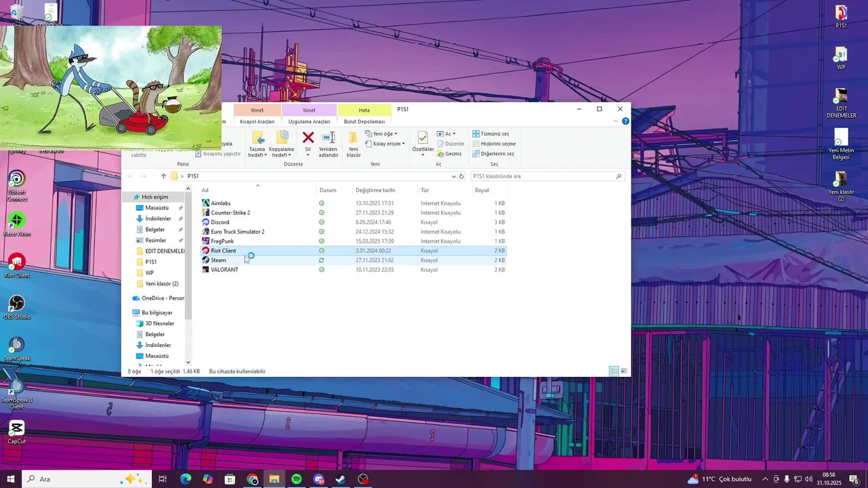Open Microsoft Edge from the taskbar
Image resolution: width=868 pixels, height=488 pixels.
tap(185, 479)
